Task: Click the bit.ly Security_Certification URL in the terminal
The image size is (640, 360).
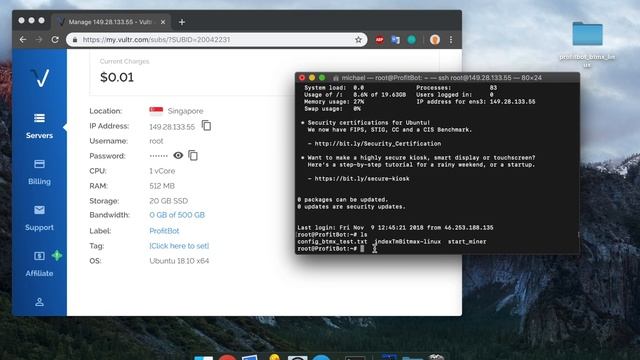Action: [x=378, y=144]
